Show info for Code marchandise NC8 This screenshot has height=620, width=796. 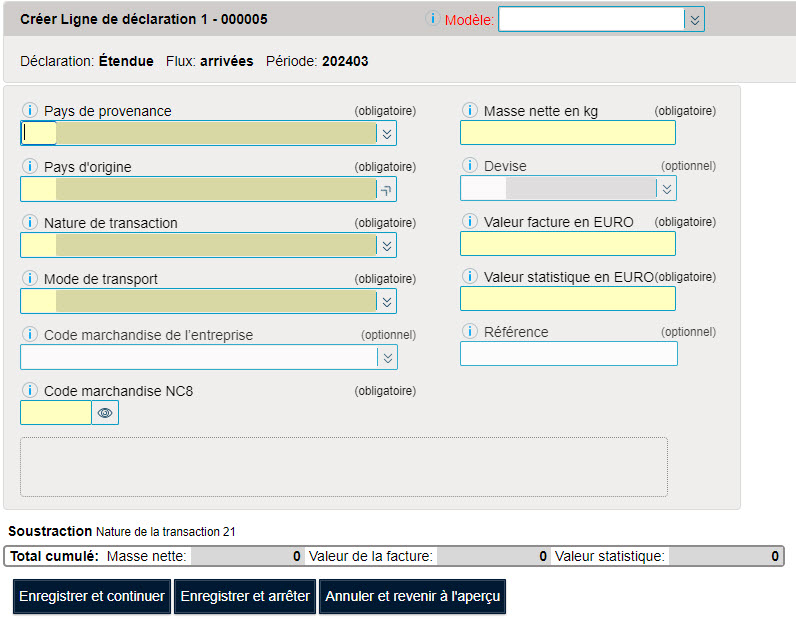[x=30, y=390]
